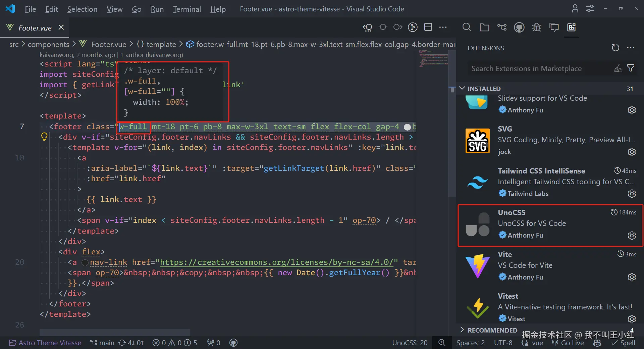Click the kaivanwong blame code lens
Viewport: 644px width, 349px height.
(111, 55)
